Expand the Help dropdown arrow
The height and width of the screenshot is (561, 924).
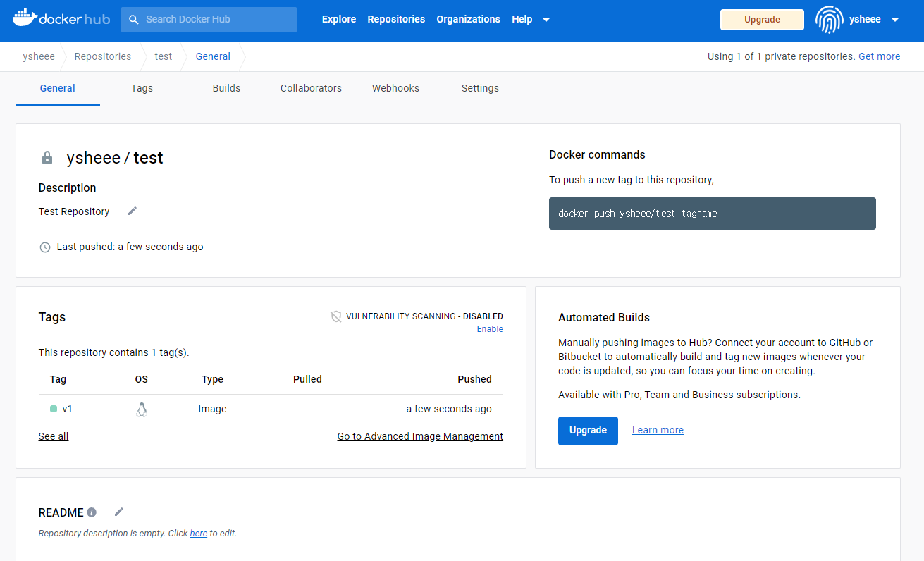click(x=546, y=20)
